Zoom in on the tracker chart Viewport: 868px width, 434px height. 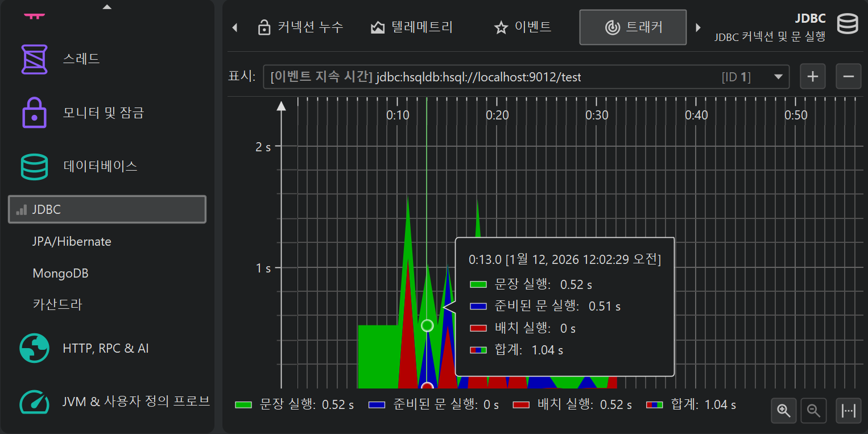(x=784, y=411)
